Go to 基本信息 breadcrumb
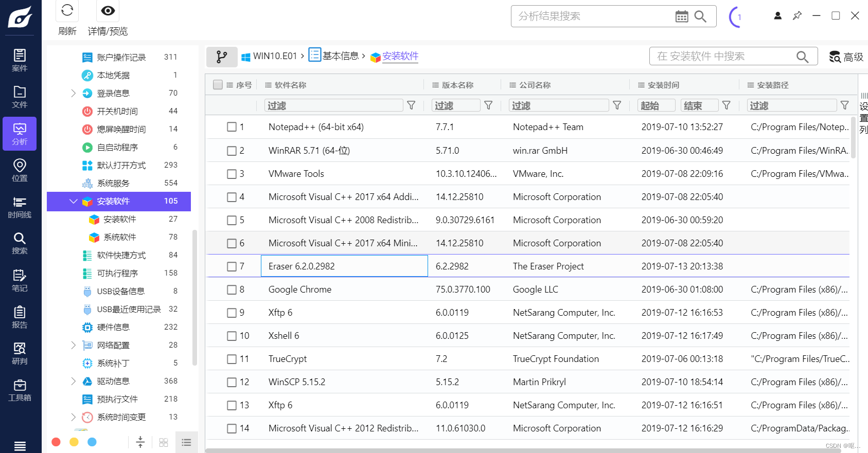The width and height of the screenshot is (868, 453). (334, 56)
